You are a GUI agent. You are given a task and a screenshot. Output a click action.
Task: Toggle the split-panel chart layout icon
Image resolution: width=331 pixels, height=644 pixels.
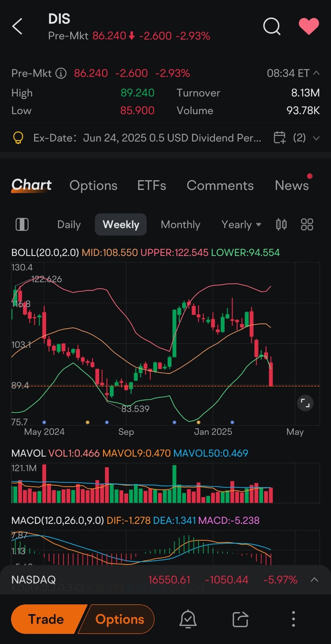pyautogui.click(x=22, y=225)
